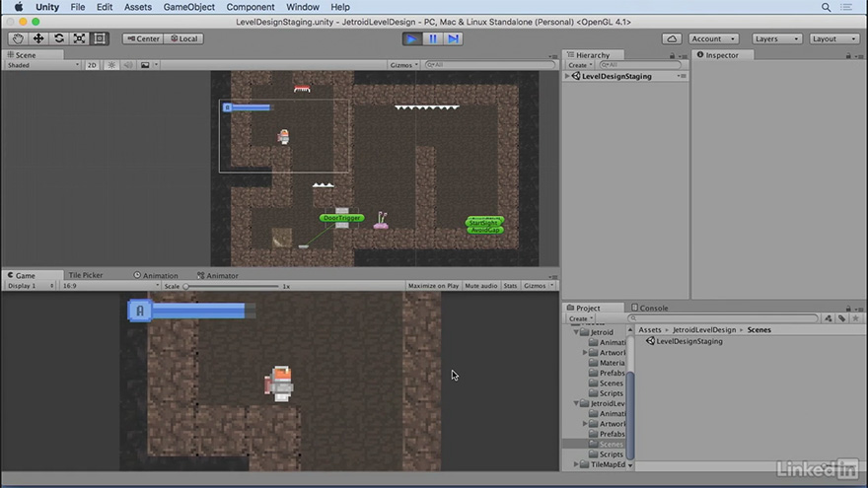Toggle Local handle rotation
Viewport: 868px width, 488px height.
[x=183, y=38]
